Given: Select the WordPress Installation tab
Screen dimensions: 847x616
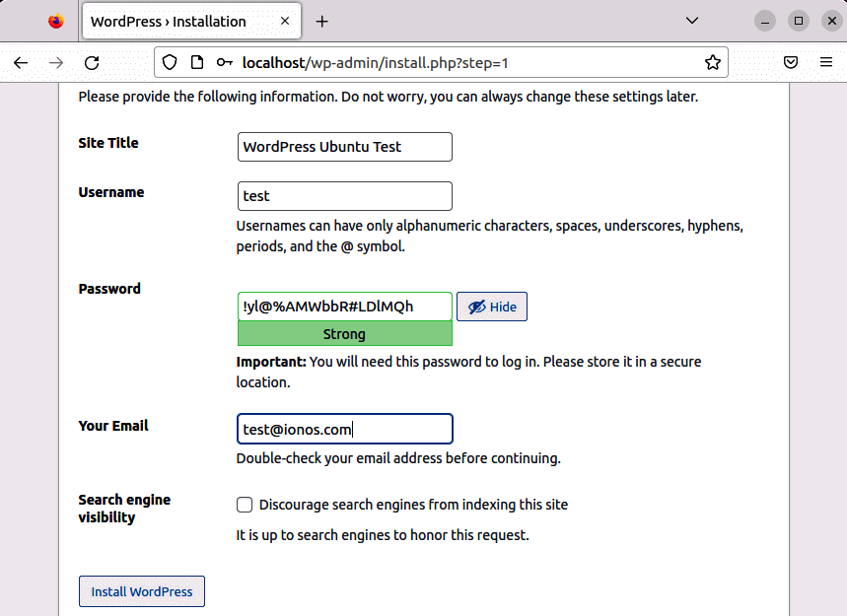Looking at the screenshot, I should 191,21.
